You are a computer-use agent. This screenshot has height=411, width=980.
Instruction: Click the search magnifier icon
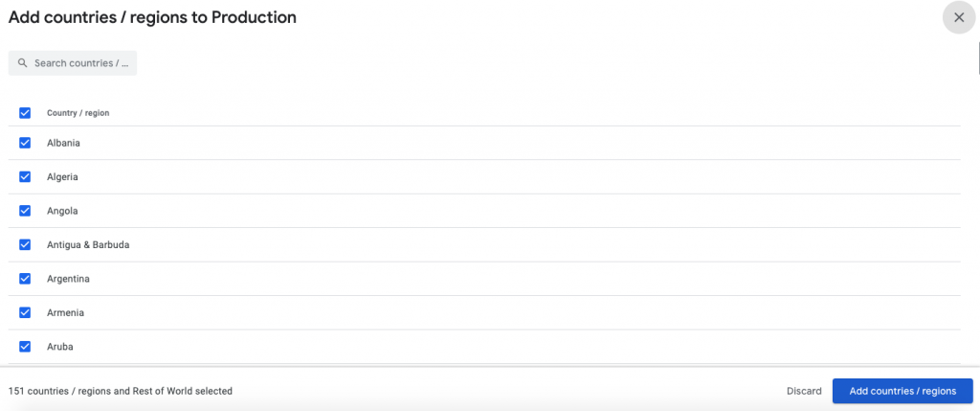(22, 63)
